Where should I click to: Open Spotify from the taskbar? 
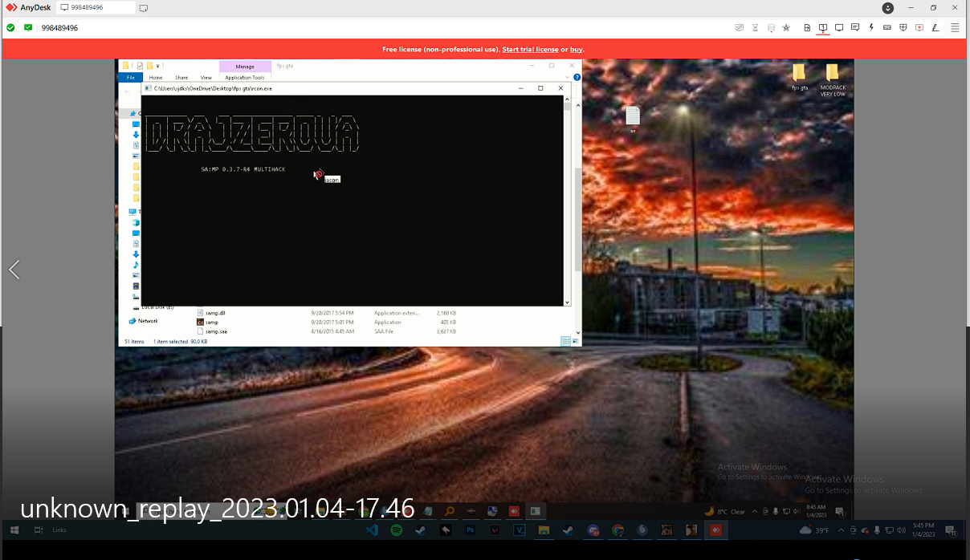pos(397,530)
